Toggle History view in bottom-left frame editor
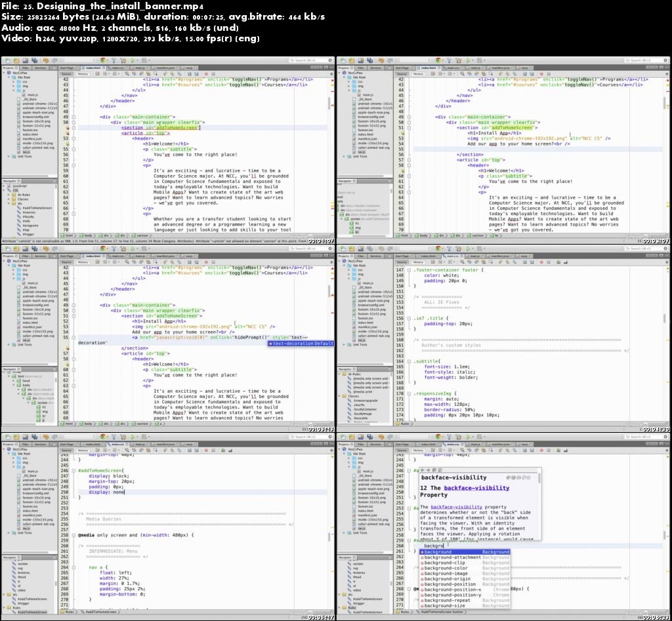 (83, 449)
